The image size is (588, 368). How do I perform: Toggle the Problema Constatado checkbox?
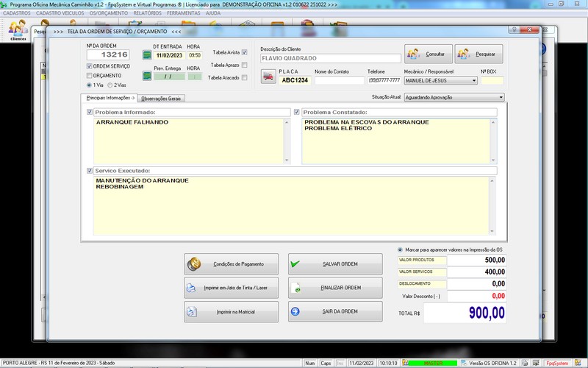click(x=297, y=112)
